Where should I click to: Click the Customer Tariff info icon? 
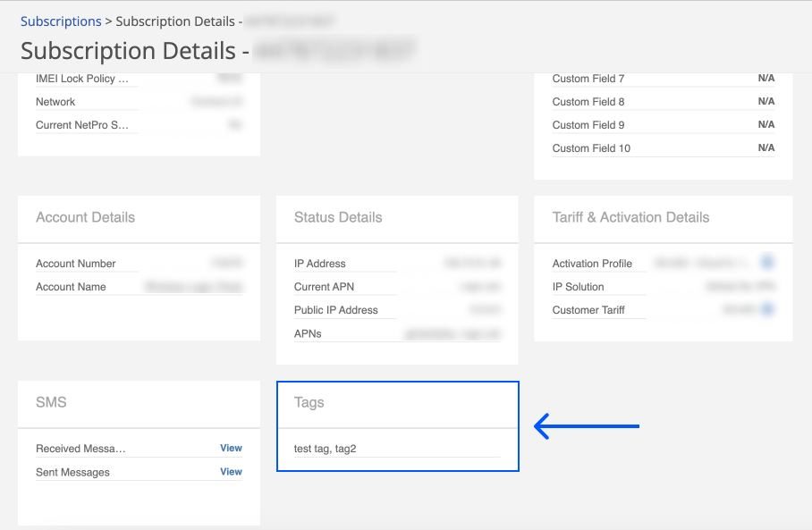(767, 309)
